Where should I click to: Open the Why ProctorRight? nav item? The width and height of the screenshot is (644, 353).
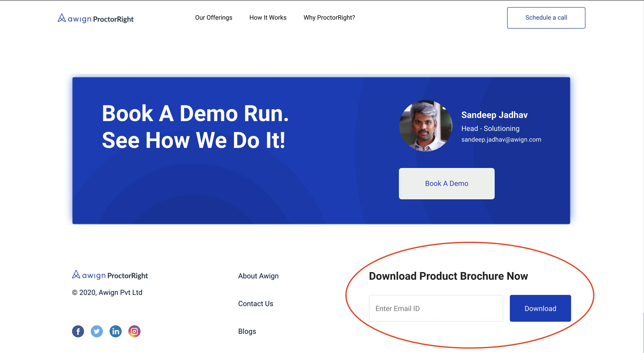(329, 17)
